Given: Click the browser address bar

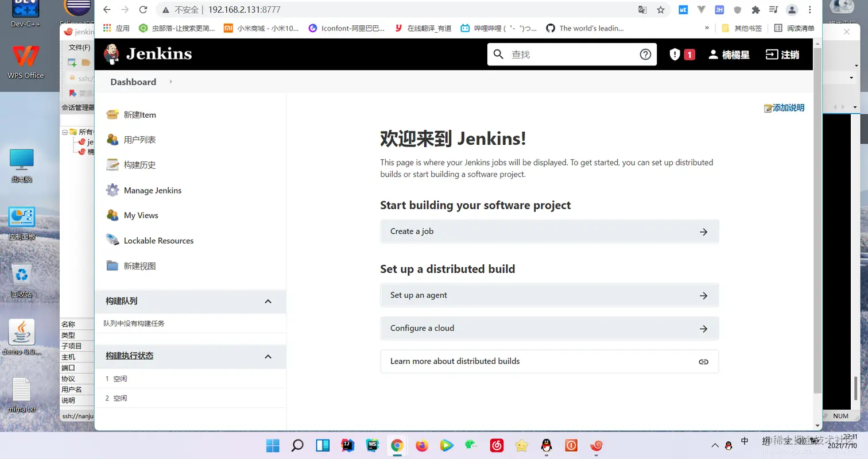Looking at the screenshot, I should click(344, 9).
